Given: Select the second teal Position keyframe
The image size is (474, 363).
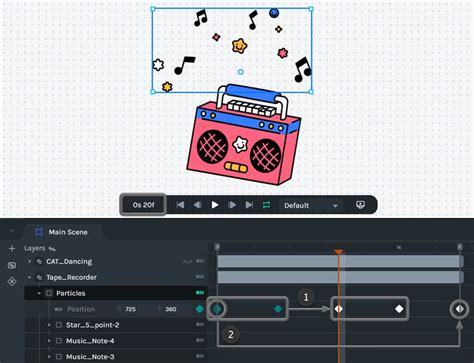Looking at the screenshot, I should (278, 309).
